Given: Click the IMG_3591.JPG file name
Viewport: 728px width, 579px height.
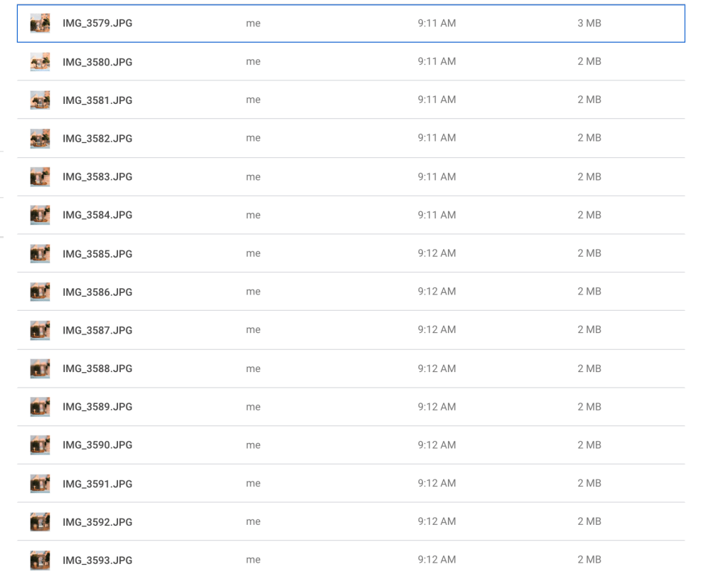Looking at the screenshot, I should click(x=97, y=484).
